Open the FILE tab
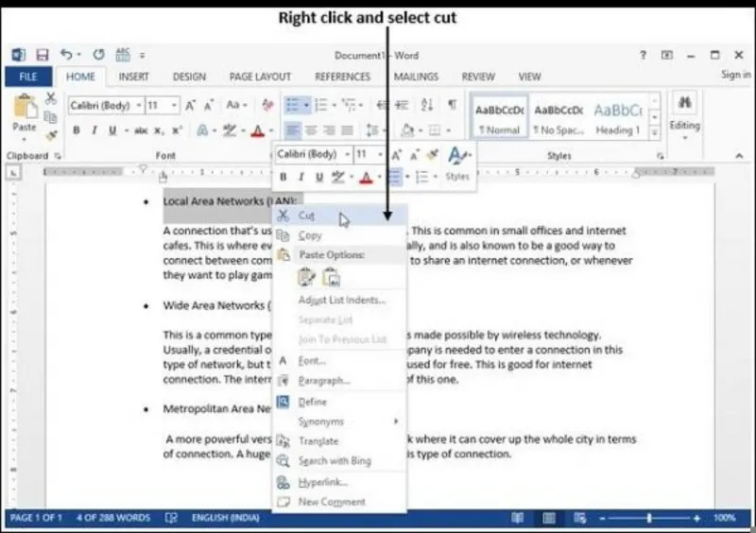 (x=28, y=77)
